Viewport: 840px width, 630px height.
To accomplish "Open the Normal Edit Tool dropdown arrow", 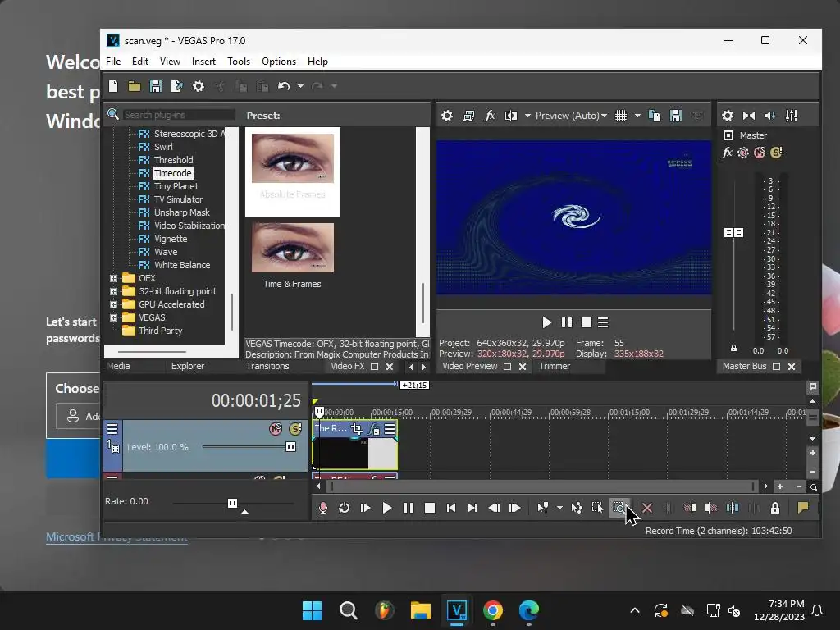I will [x=559, y=508].
